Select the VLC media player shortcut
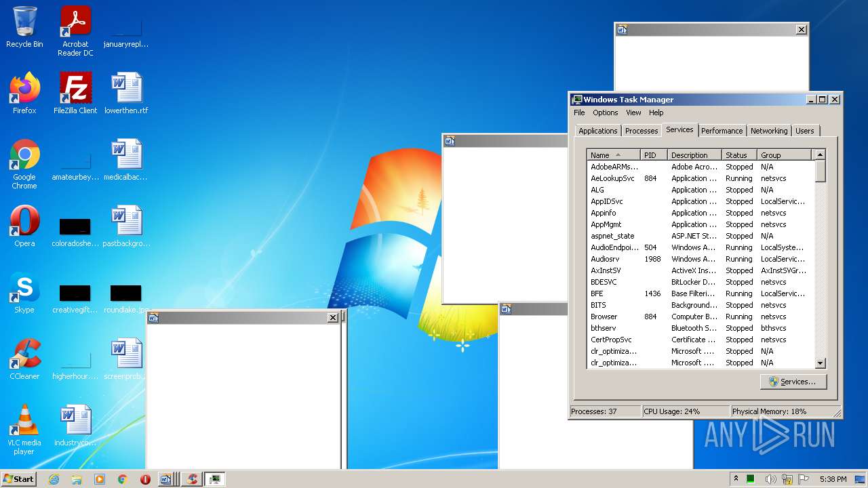Viewport: 868px width, 488px height. 24,430
